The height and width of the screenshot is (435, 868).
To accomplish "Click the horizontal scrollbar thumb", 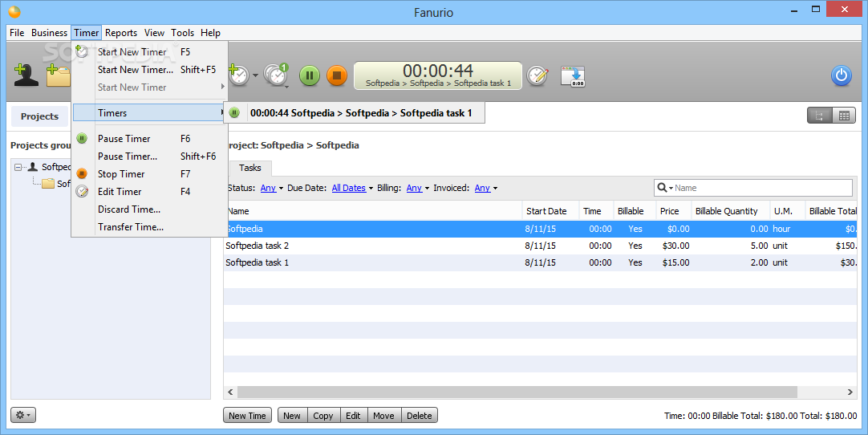I will (517, 392).
